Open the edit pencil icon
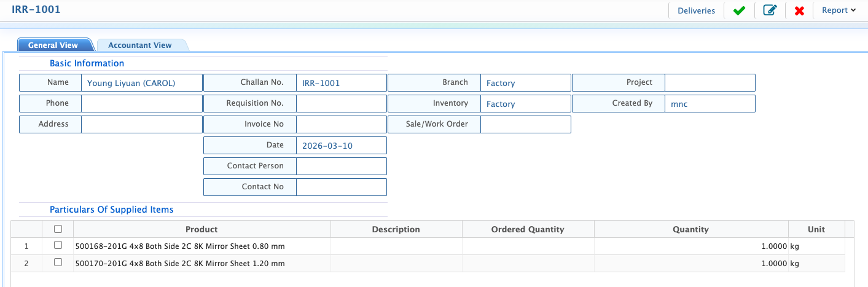 [769, 10]
